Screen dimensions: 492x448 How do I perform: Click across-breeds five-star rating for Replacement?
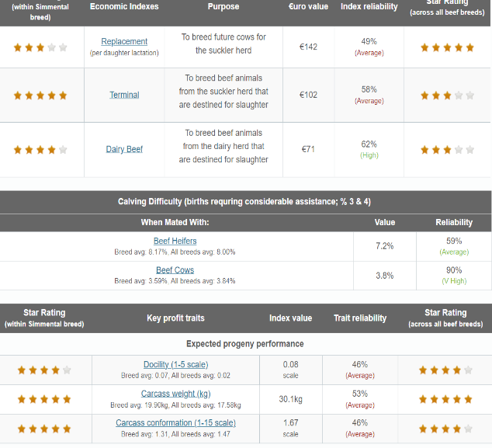click(447, 47)
